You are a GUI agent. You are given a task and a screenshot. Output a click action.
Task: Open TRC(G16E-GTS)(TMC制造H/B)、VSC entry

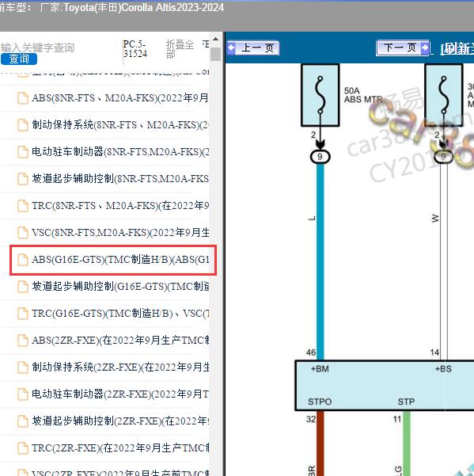120,314
